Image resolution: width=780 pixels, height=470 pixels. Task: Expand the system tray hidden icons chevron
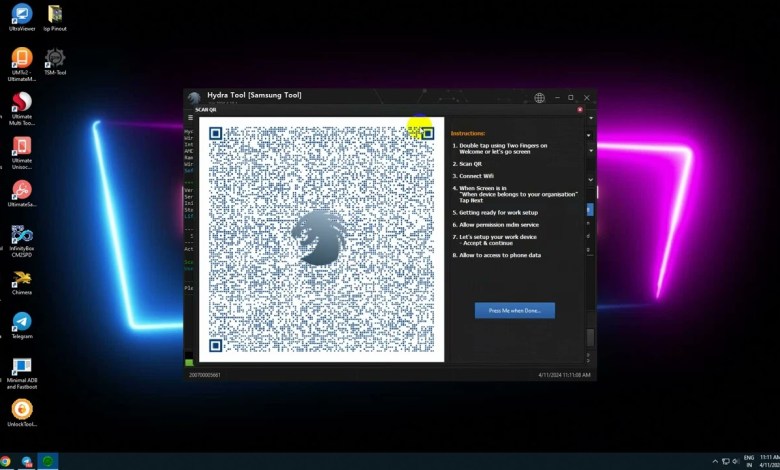tap(715, 461)
